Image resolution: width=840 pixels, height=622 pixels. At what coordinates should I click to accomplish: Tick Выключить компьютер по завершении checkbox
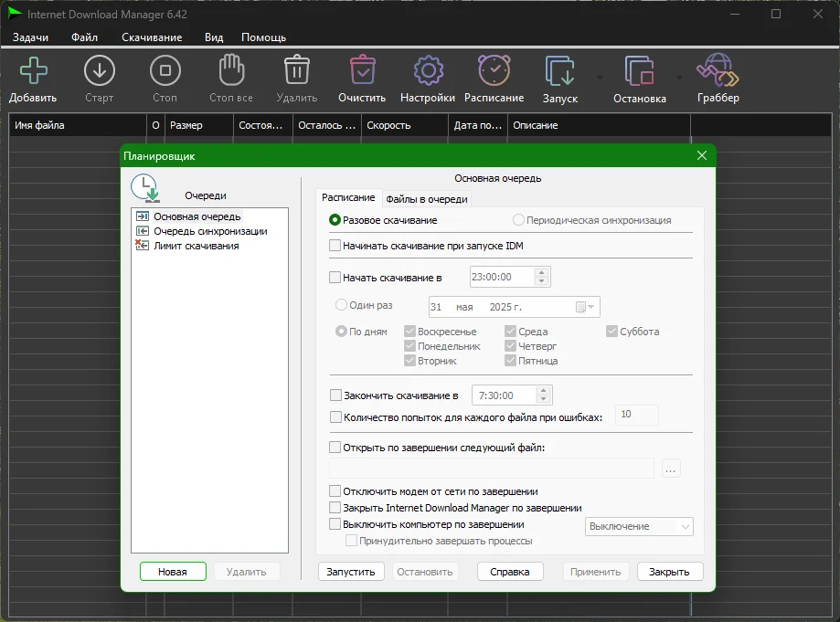click(335, 524)
